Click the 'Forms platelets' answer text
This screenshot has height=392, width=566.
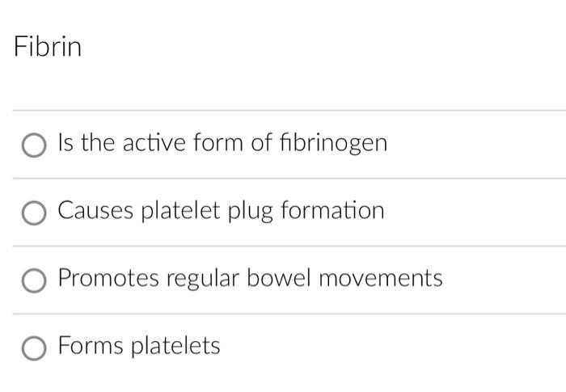(139, 346)
